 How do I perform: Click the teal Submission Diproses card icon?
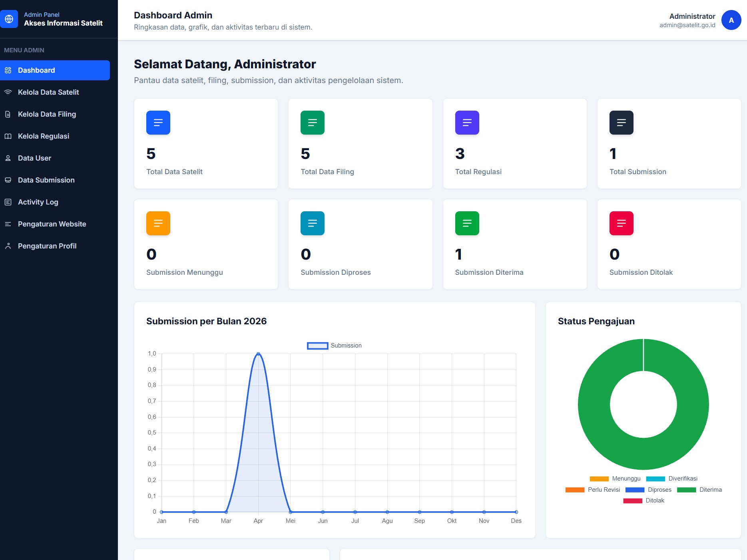tap(313, 223)
